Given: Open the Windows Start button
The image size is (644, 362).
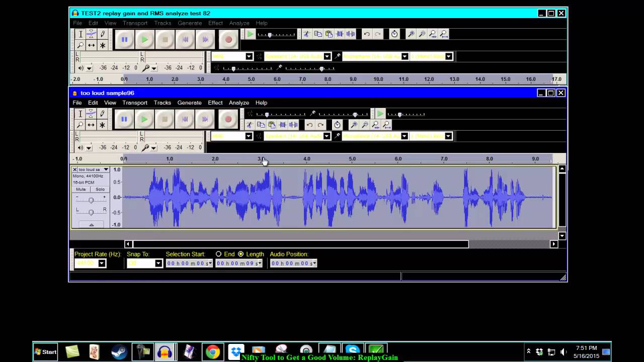Looking at the screenshot, I should pos(45,352).
